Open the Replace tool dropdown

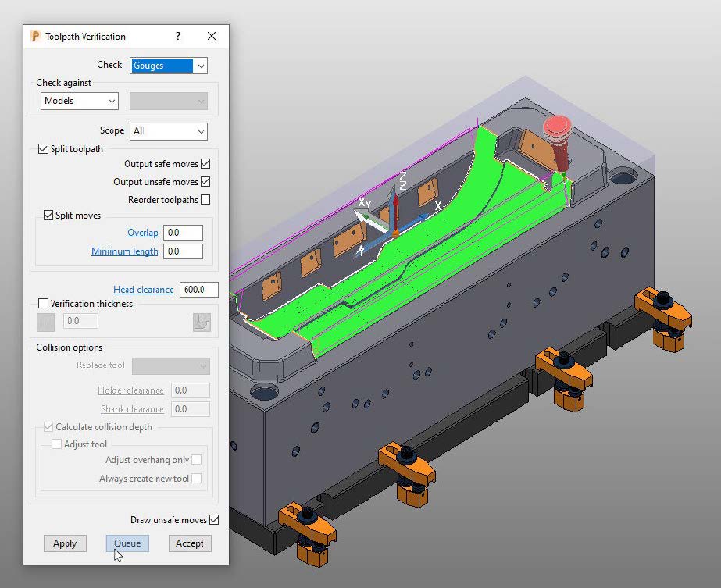pyautogui.click(x=171, y=366)
